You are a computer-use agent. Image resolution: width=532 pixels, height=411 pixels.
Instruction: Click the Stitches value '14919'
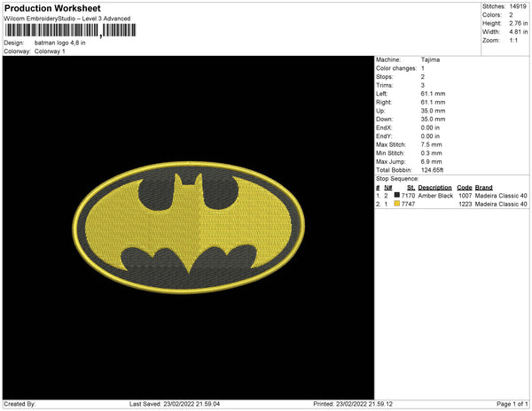tap(518, 6)
